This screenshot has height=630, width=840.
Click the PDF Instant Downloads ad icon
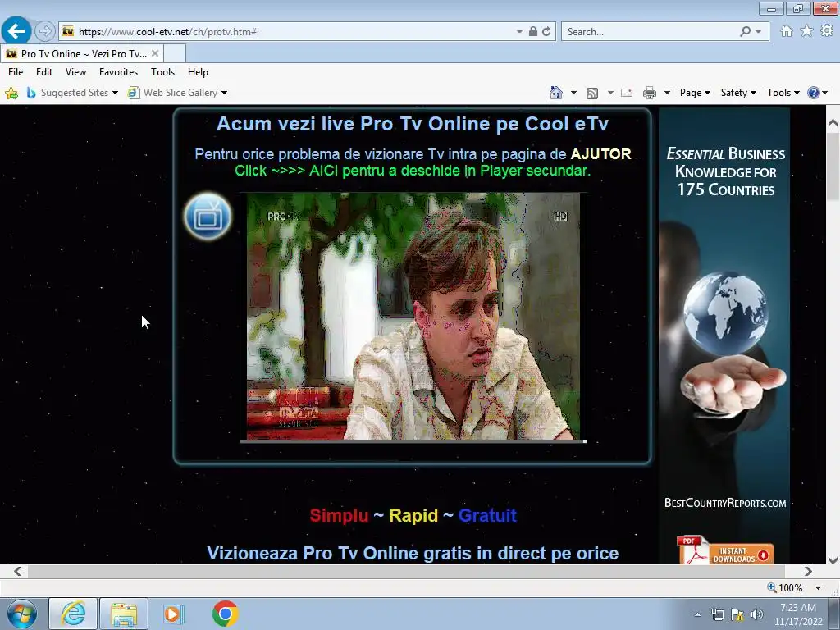click(724, 550)
